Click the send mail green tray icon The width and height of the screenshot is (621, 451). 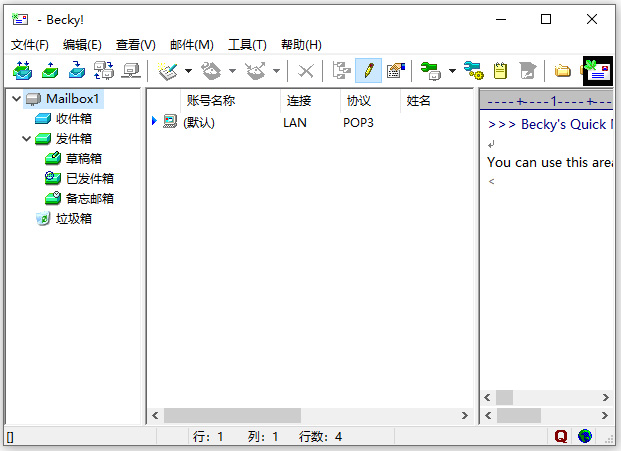pyautogui.click(x=50, y=71)
